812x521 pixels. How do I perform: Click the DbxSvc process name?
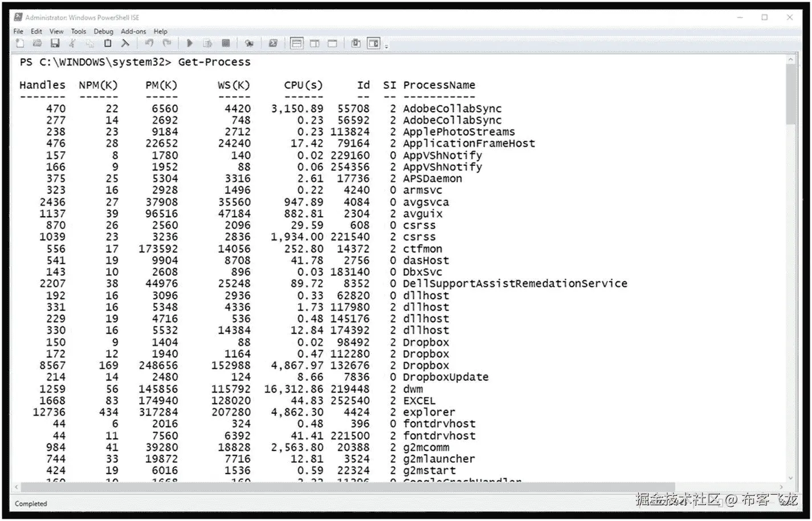tap(422, 272)
